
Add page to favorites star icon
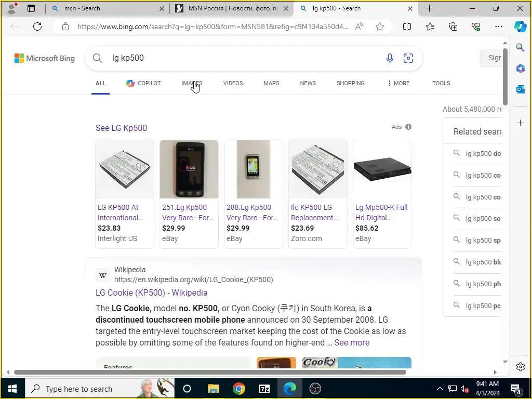click(x=380, y=26)
